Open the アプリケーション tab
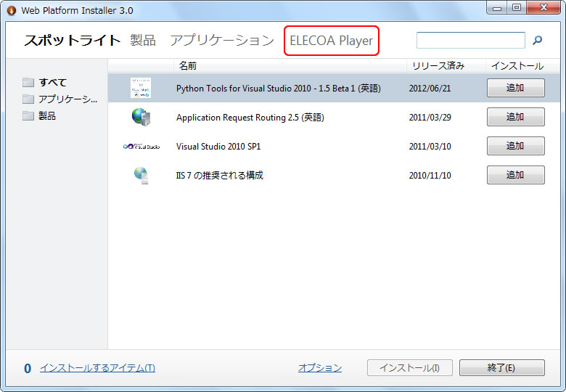Screen dimensions: 566x392 tap(222, 41)
